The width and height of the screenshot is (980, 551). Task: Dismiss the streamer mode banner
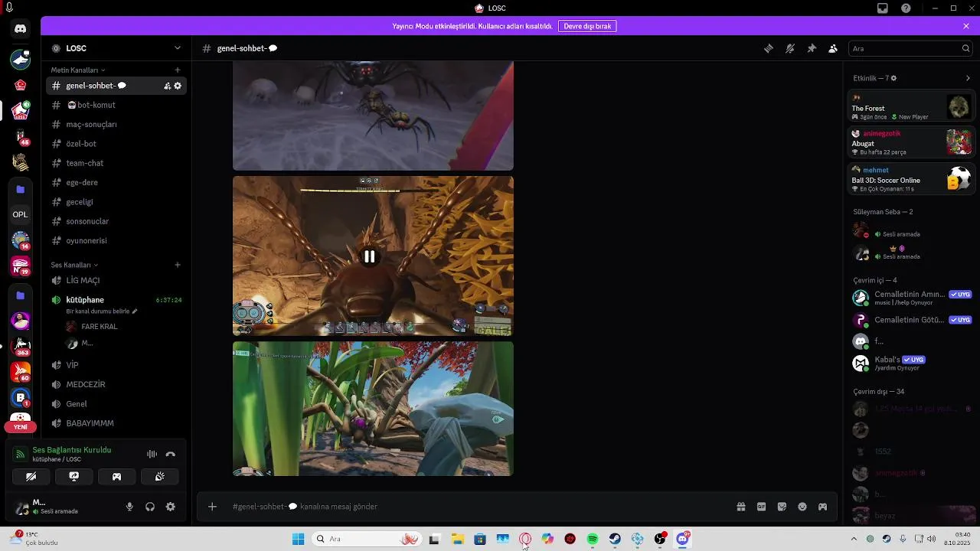[966, 26]
